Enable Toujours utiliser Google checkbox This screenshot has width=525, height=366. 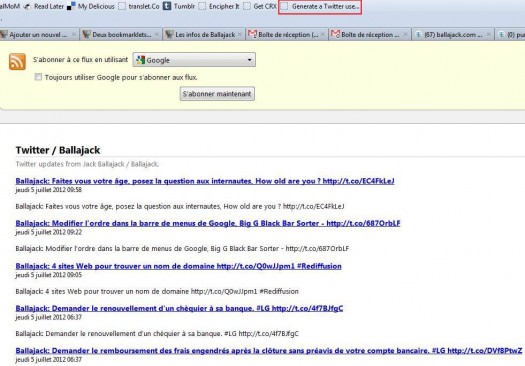38,77
